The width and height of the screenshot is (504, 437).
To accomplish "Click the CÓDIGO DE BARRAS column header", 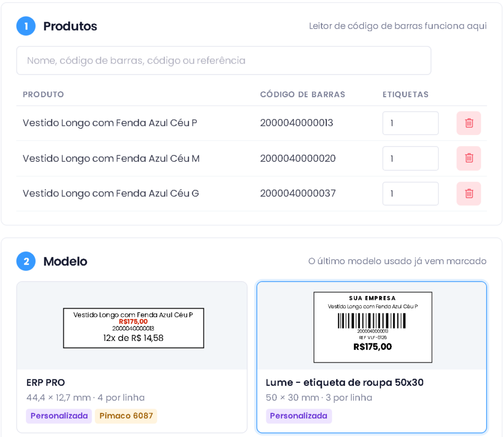I will point(303,94).
